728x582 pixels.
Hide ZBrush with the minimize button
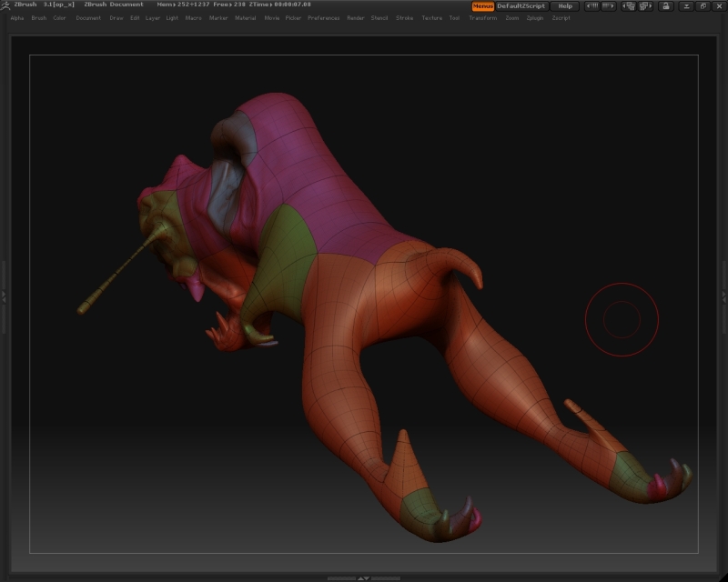[x=686, y=6]
